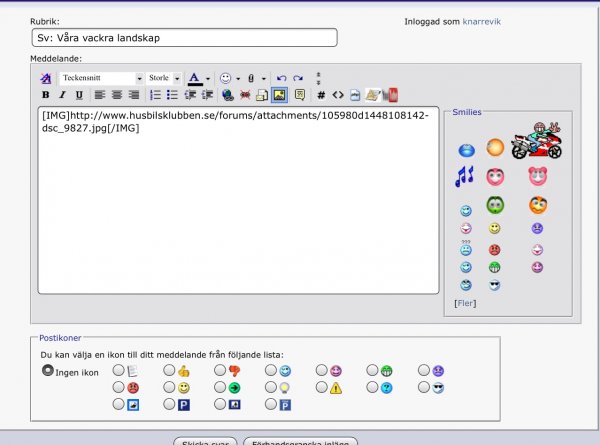Open the text color picker
This screenshot has width=600, height=445.
208,78
